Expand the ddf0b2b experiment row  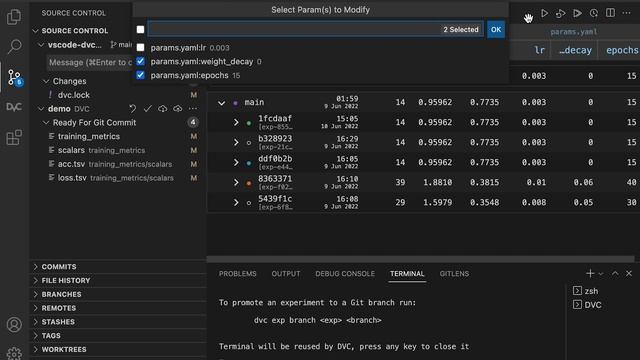tap(236, 162)
